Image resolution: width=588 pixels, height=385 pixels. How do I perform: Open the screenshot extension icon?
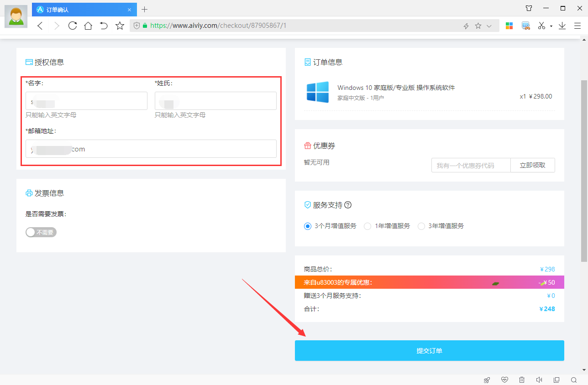(526, 26)
